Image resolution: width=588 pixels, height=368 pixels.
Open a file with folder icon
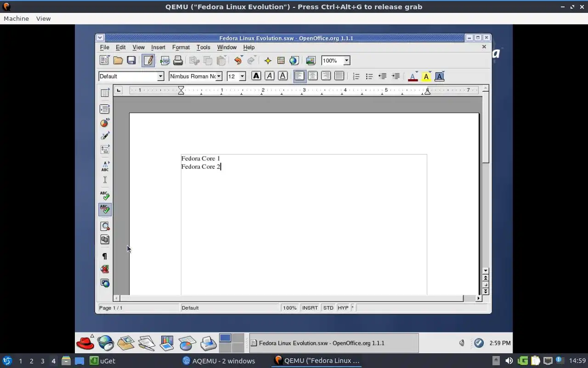(118, 60)
